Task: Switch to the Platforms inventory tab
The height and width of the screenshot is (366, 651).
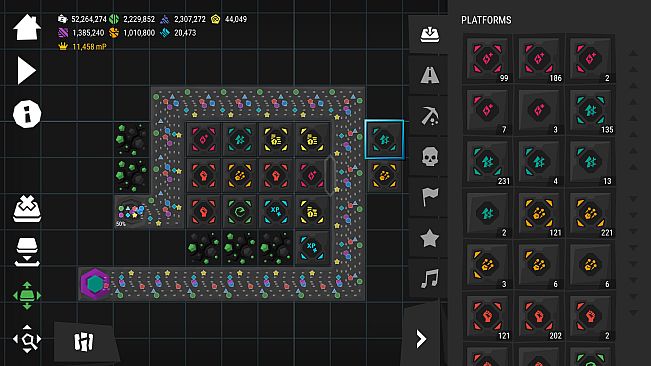Action: click(430, 35)
